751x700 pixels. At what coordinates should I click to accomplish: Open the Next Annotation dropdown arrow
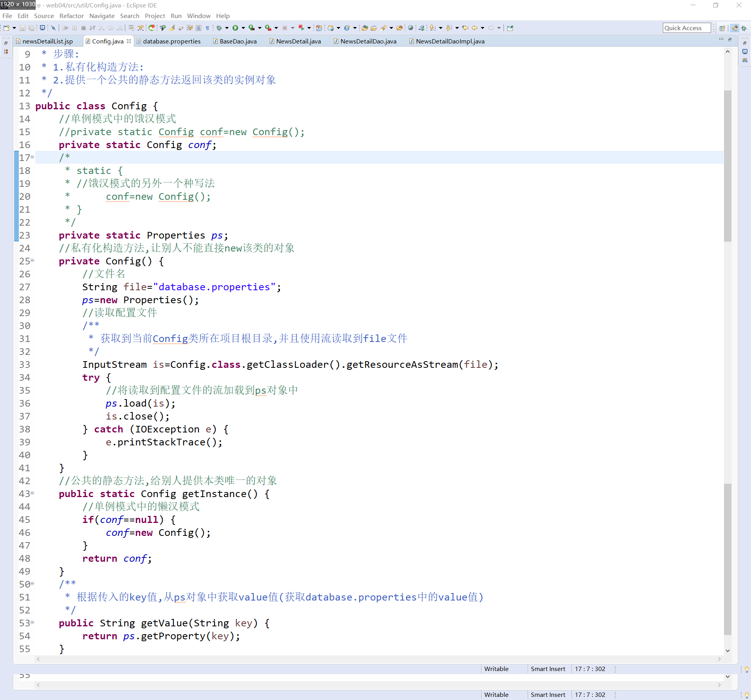tap(440, 28)
